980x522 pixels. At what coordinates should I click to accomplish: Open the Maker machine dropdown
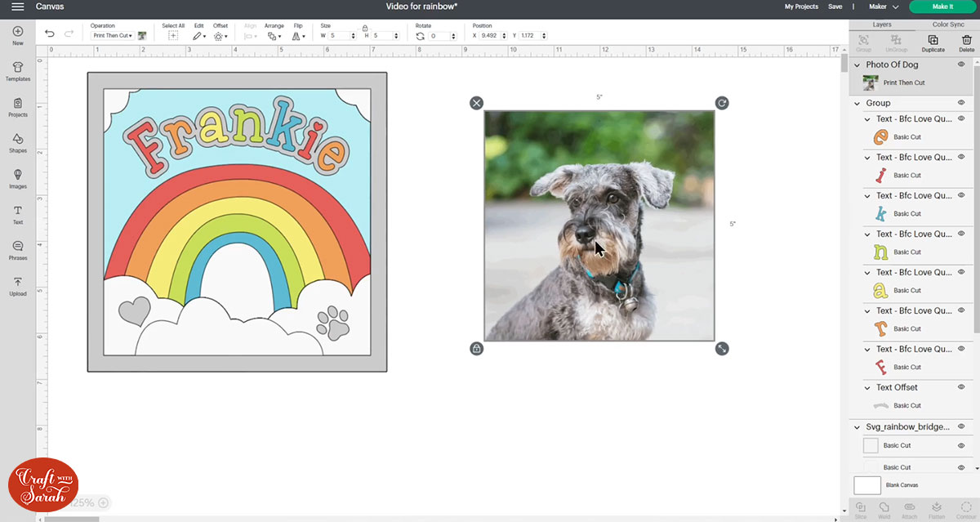884,7
